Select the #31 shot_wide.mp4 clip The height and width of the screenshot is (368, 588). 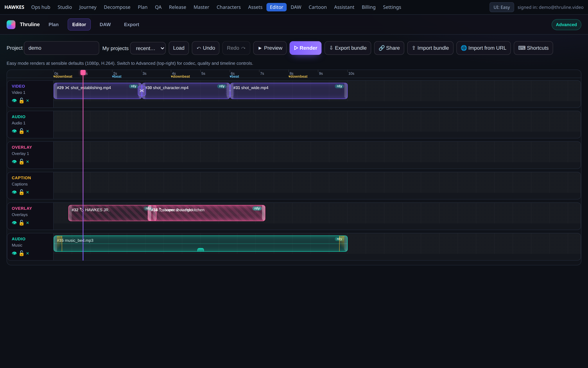click(x=289, y=91)
